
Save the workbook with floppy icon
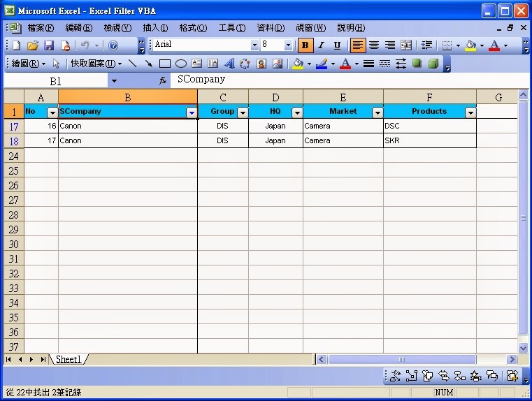pyautogui.click(x=49, y=45)
